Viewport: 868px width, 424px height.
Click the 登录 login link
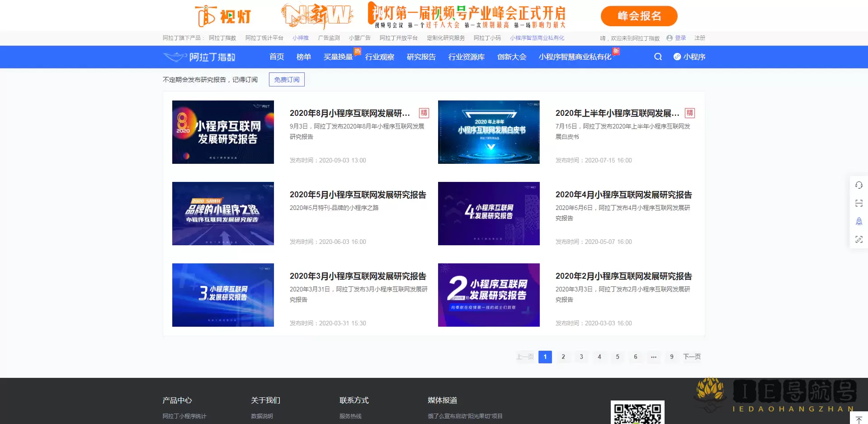(680, 38)
